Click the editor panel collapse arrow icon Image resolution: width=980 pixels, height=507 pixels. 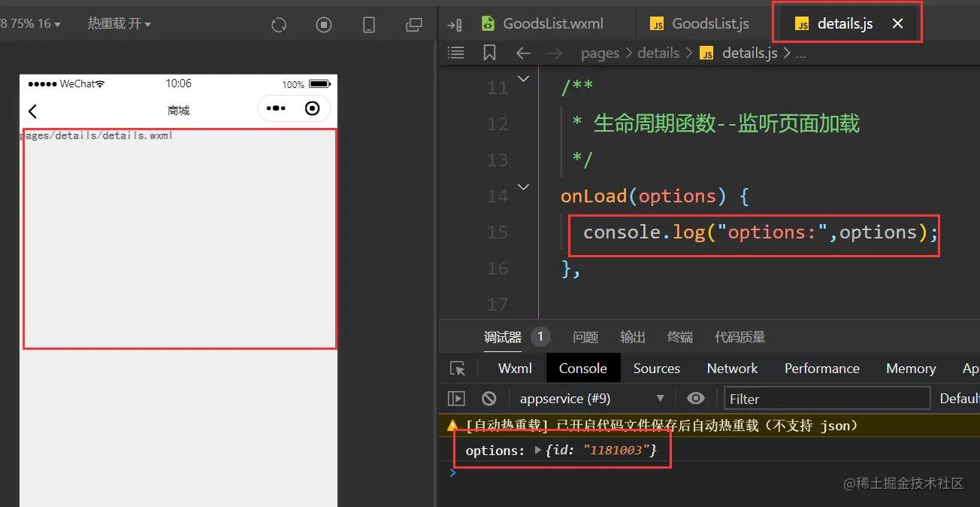coord(454,25)
